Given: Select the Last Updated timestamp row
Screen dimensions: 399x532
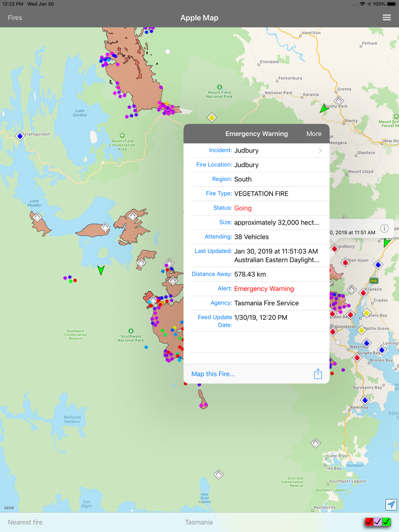Looking at the screenshot, I should (257, 256).
